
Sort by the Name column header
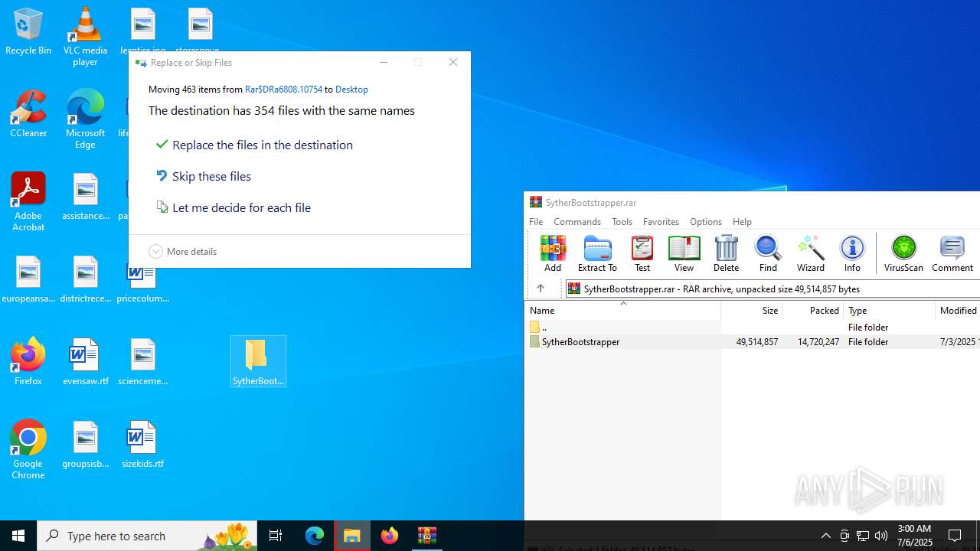[622, 310]
